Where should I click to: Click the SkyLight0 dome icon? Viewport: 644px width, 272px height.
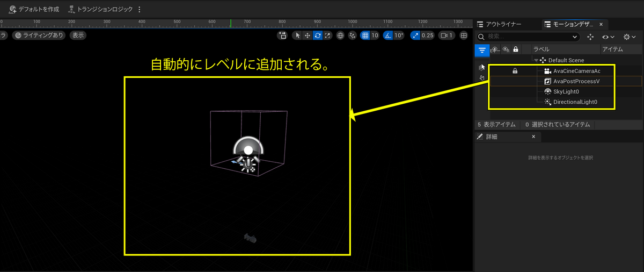(547, 91)
